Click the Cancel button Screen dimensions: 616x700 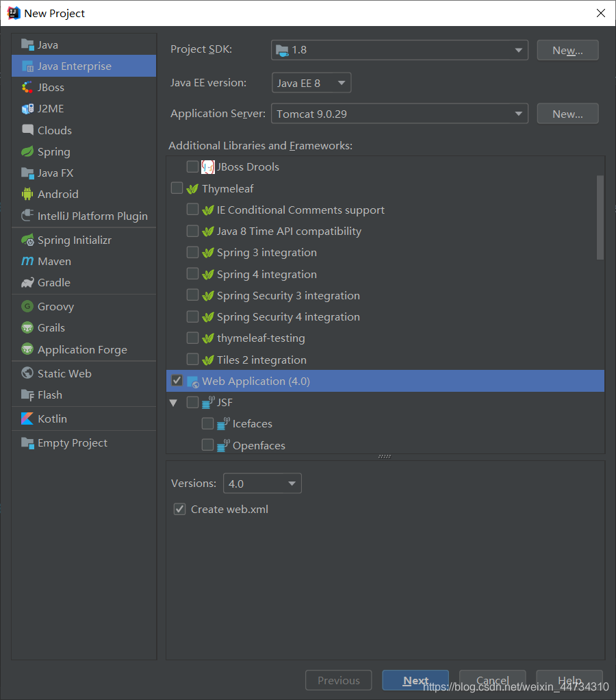[x=492, y=680]
